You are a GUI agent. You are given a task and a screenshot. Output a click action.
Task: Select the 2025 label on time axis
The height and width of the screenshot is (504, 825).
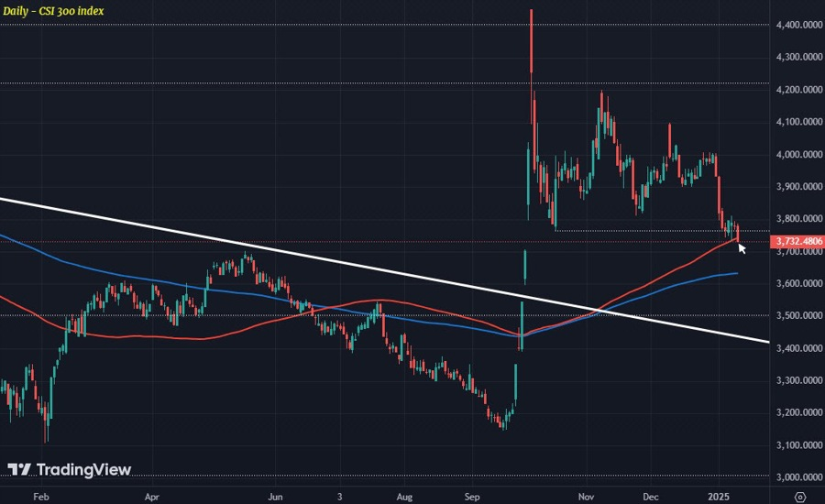[x=719, y=497]
